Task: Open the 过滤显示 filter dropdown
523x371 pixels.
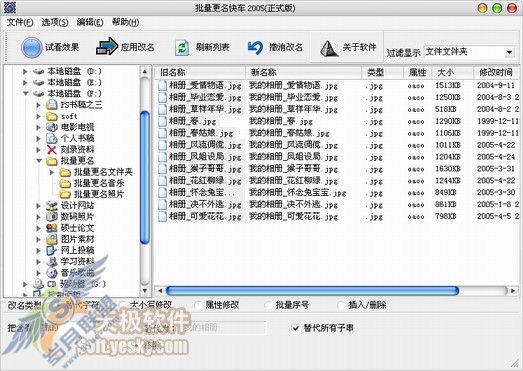Action: pyautogui.click(x=509, y=52)
